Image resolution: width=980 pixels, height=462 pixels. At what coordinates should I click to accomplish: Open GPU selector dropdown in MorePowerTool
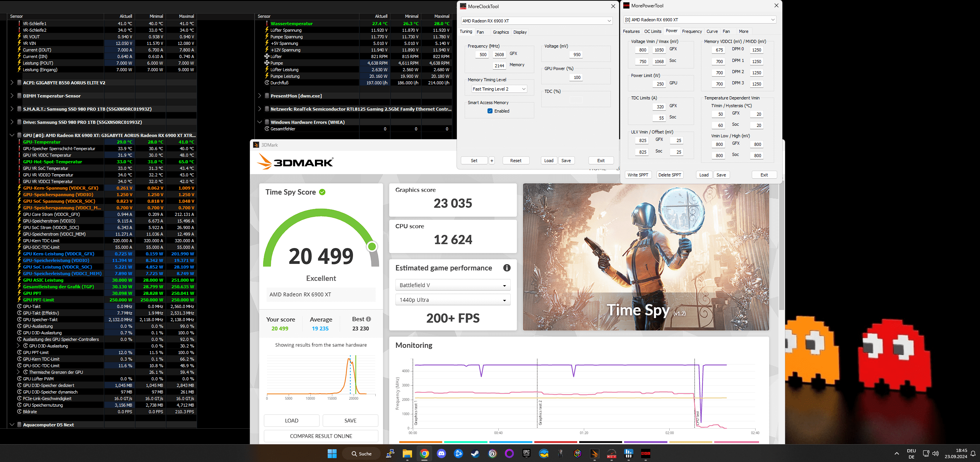tap(700, 20)
